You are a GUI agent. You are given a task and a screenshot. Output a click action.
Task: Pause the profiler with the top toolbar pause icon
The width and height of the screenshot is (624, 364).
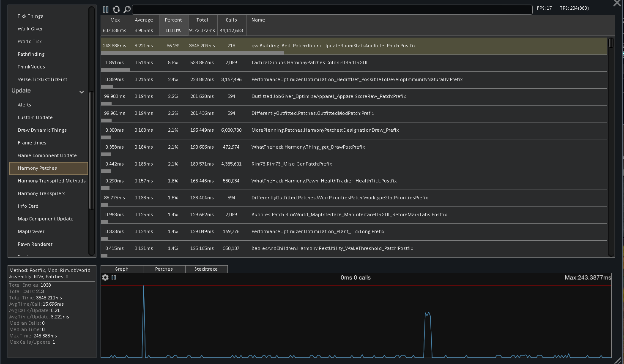[106, 9]
